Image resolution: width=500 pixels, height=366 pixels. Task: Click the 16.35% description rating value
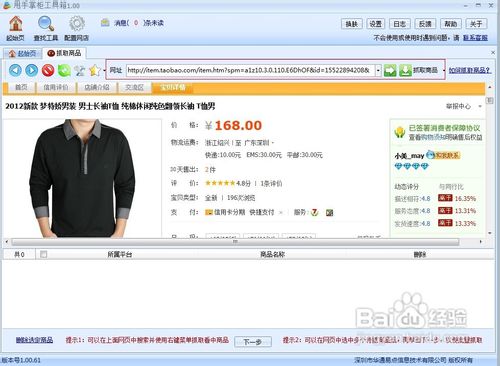tap(465, 199)
